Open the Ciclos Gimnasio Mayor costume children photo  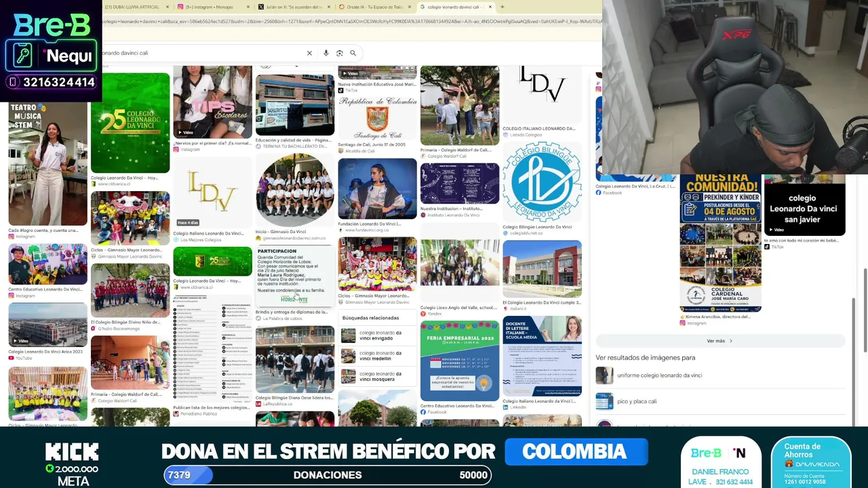pyautogui.click(x=377, y=264)
